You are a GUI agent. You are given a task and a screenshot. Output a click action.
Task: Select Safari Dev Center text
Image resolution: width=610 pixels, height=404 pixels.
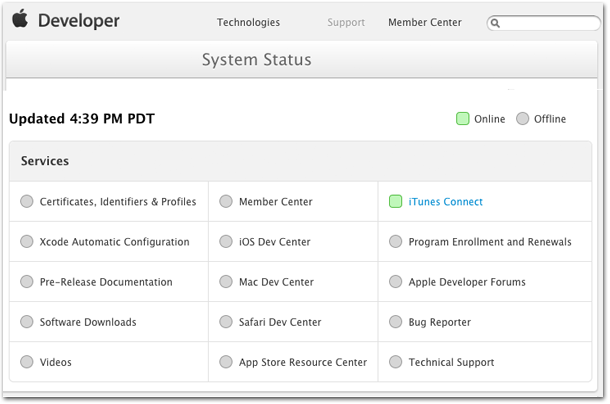[280, 322]
